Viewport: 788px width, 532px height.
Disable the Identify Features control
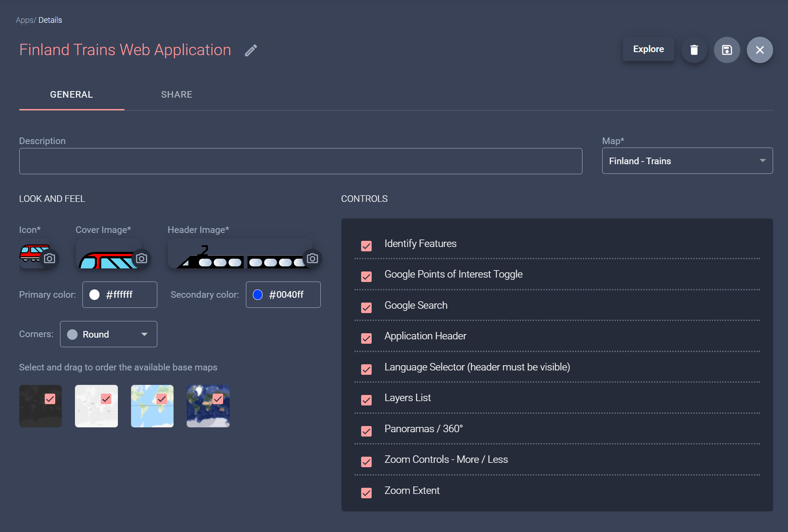[366, 246]
